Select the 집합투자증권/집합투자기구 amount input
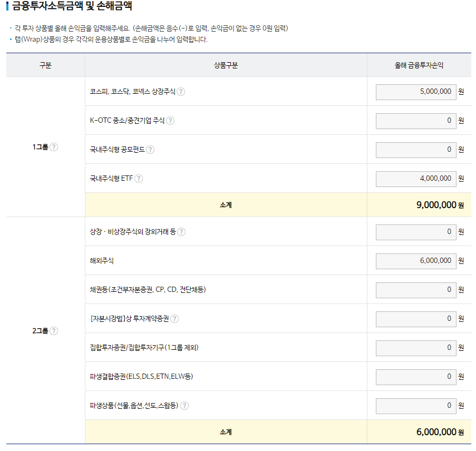Screen dimensions: 476x451 coord(416,348)
